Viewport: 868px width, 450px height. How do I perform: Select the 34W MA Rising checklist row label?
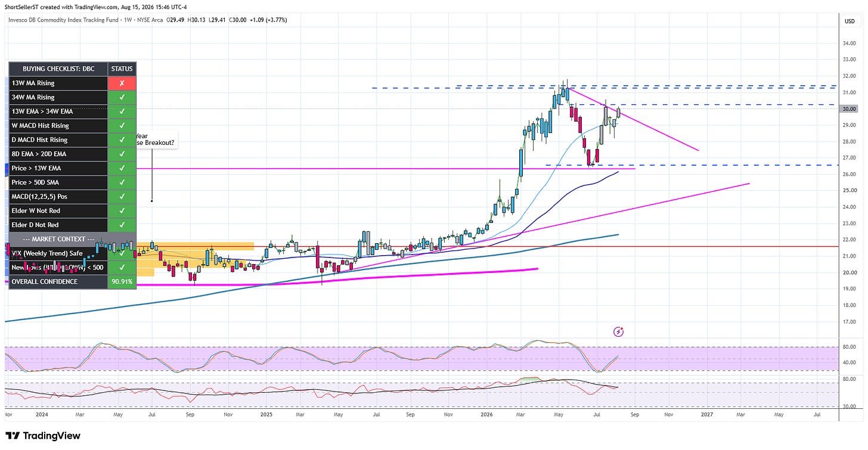(33, 97)
